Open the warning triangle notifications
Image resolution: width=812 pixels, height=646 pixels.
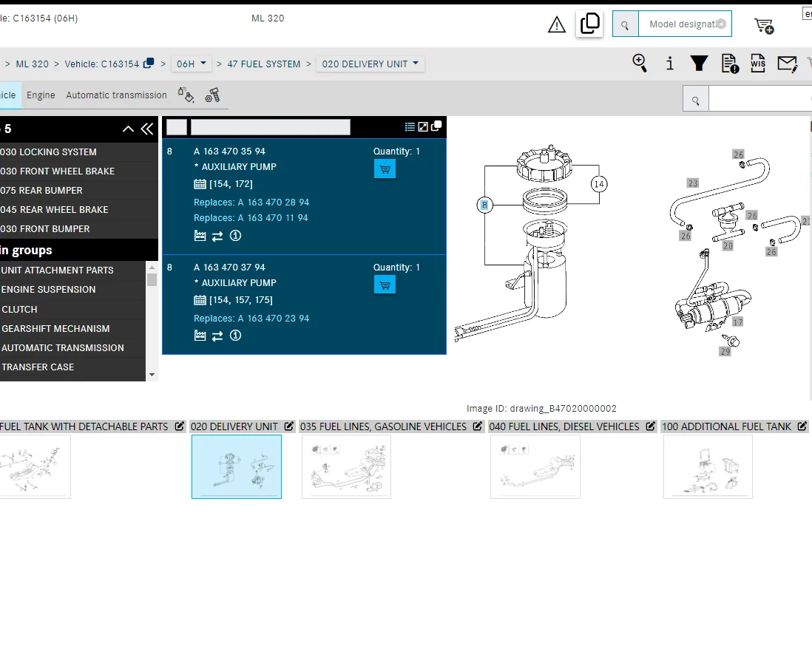click(557, 24)
